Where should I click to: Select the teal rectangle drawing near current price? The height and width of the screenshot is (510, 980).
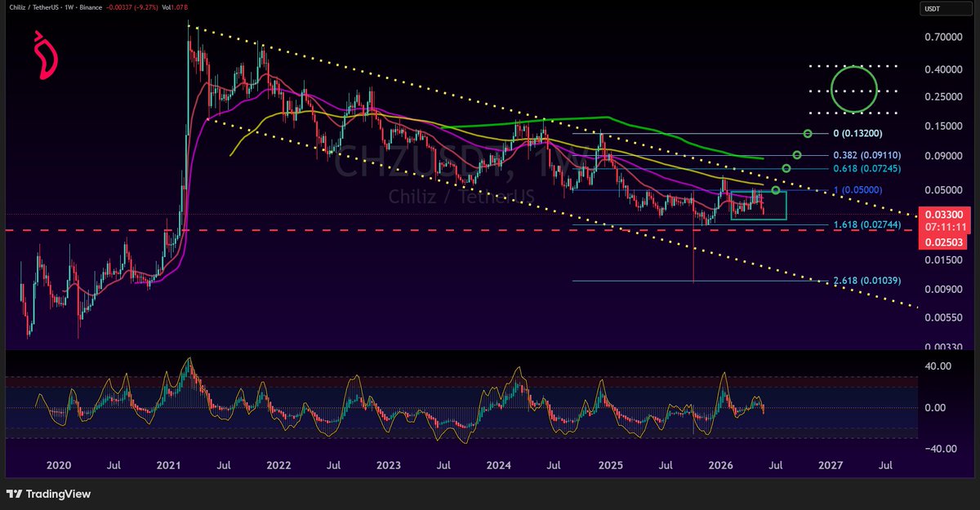(x=759, y=205)
